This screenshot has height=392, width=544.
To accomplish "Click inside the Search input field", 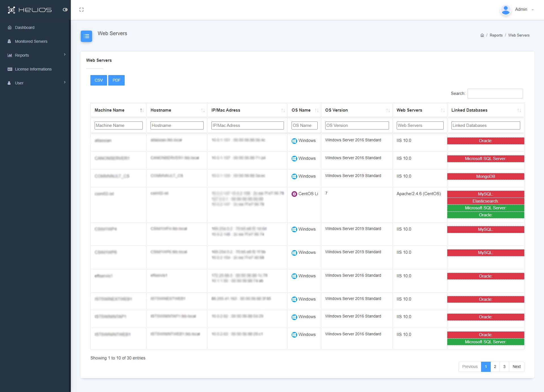I will pos(495,93).
